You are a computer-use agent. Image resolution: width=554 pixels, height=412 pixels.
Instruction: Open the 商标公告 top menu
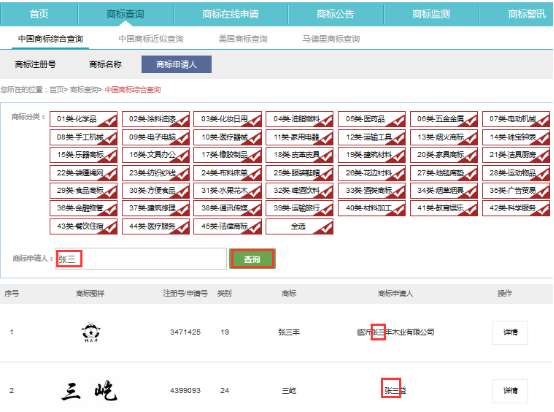coord(335,14)
